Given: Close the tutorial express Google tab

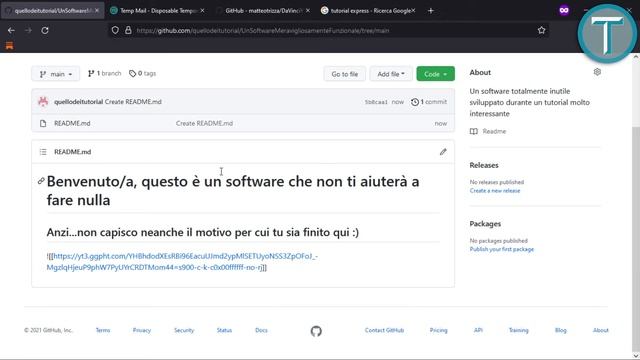Looking at the screenshot, I should 413,11.
